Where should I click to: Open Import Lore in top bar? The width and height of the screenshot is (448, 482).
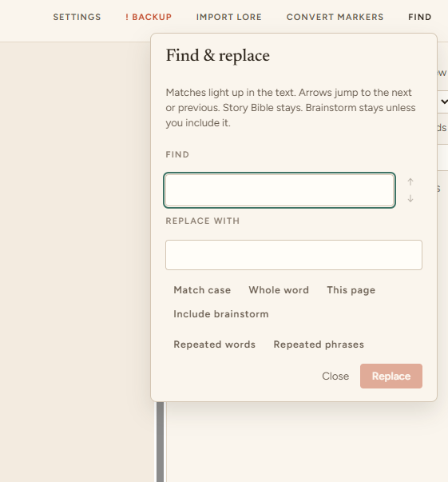228,17
